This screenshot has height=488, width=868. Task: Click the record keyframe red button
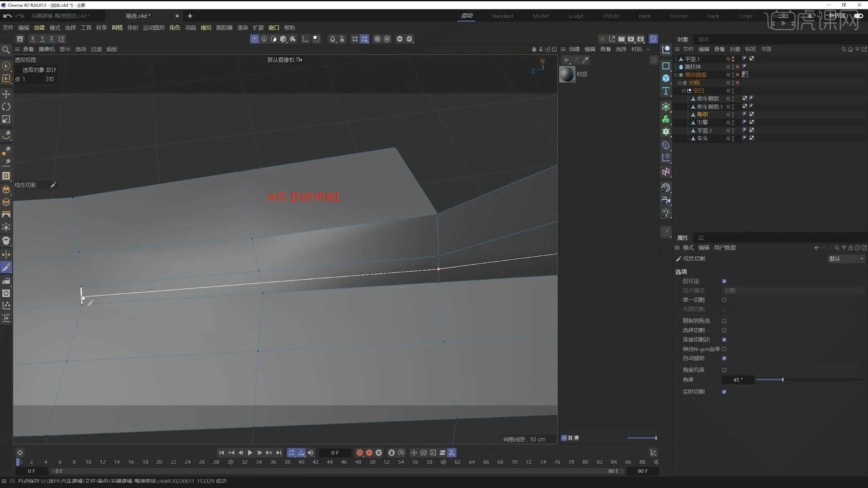pyautogui.click(x=359, y=453)
